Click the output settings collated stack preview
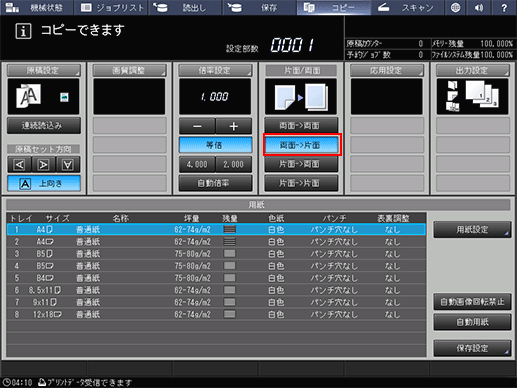This screenshot has height=388, width=517. (x=472, y=96)
